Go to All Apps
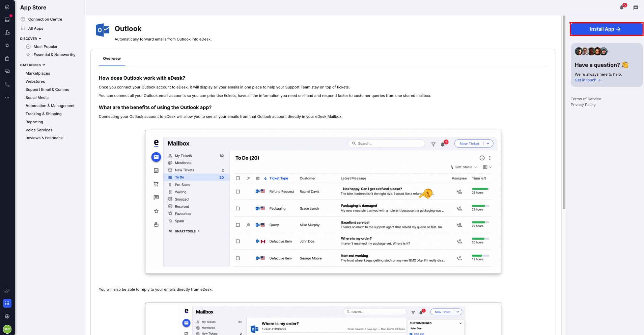 click(36, 28)
